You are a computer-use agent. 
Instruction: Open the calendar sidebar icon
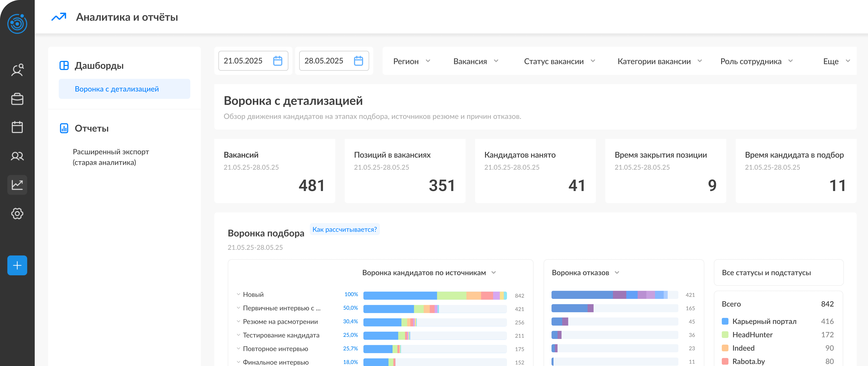pos(17,127)
